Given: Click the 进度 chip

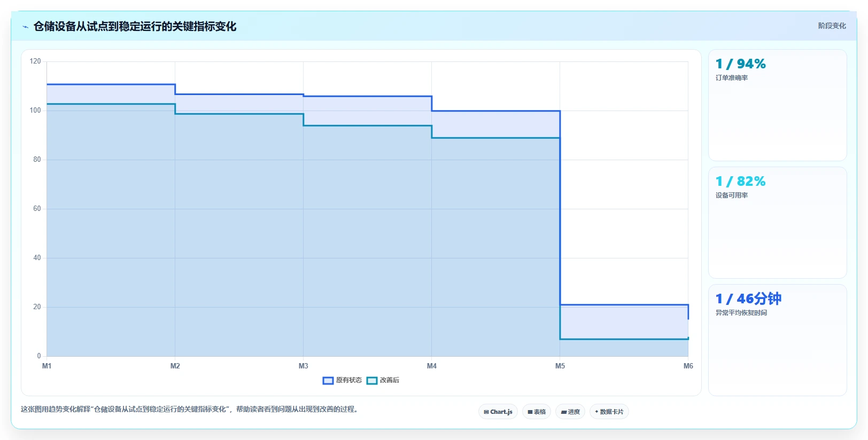Looking at the screenshot, I should coord(570,412).
